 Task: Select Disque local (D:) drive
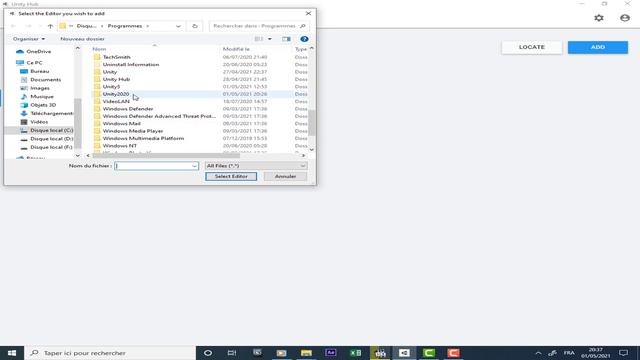pos(51,139)
